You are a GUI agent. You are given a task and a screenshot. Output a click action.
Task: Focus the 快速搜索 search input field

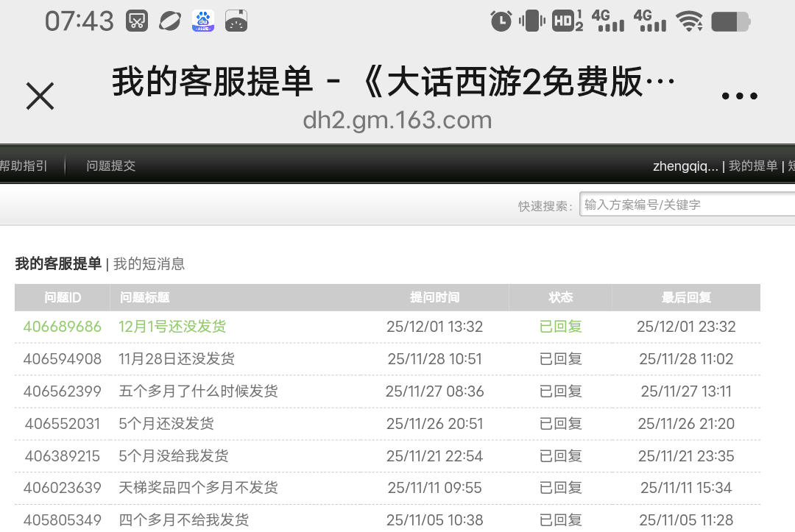[686, 205]
